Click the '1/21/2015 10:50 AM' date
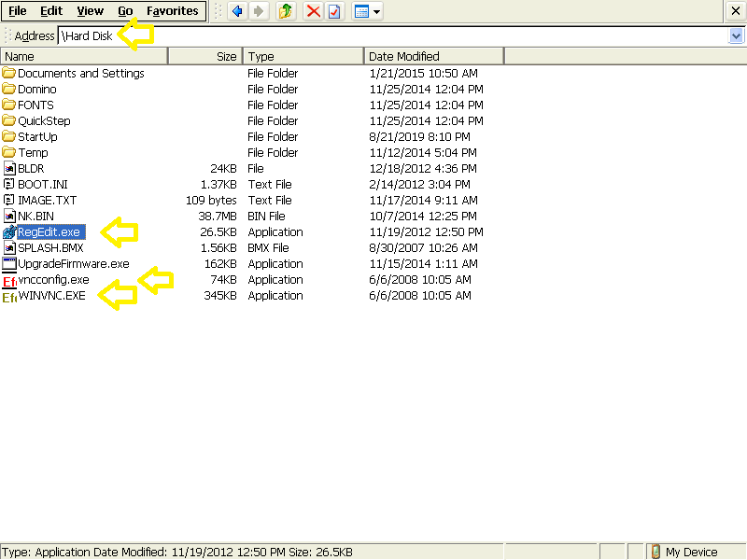Image resolution: width=747 pixels, height=560 pixels. point(424,73)
